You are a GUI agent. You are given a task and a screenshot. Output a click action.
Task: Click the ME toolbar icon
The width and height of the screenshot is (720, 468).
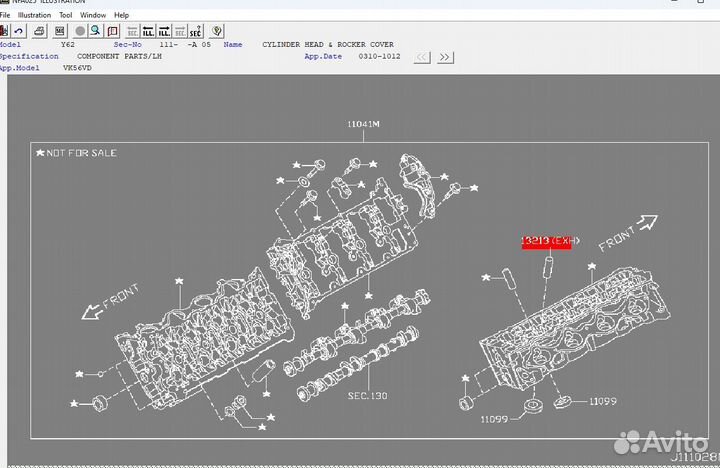click(x=60, y=31)
